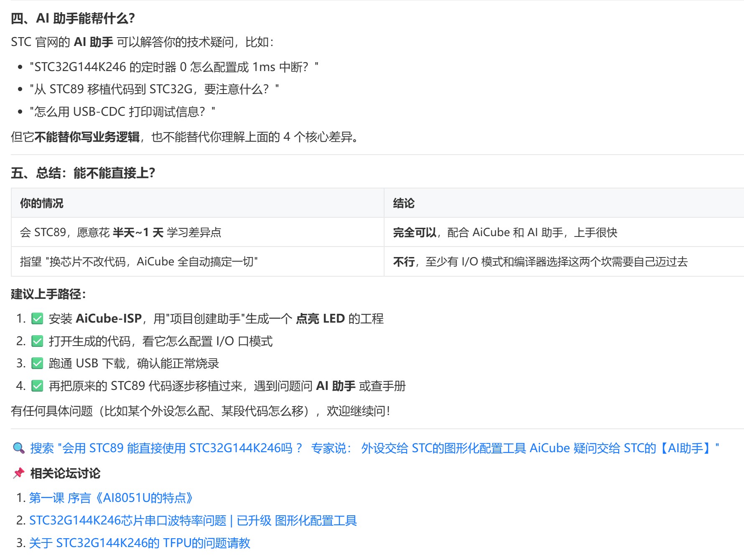The height and width of the screenshot is (560, 744).
Task: Click the label 建议上手路径:
Action: [48, 294]
